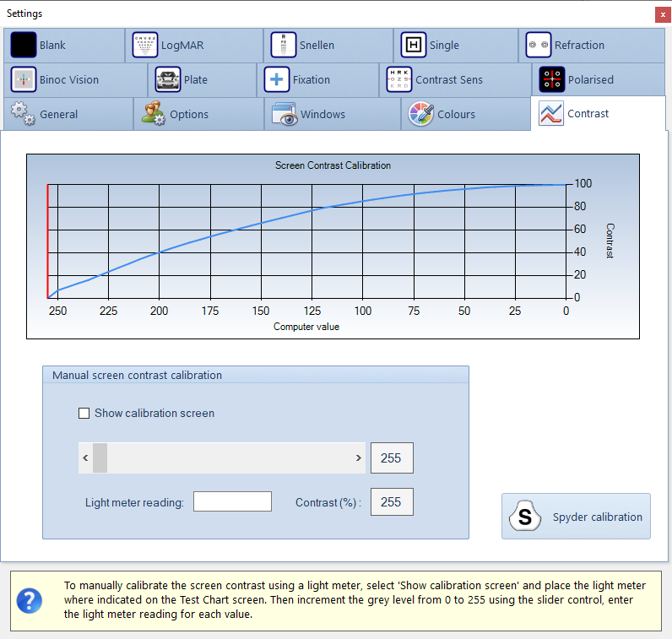Click the Blank black square icon
This screenshot has width=672, height=639.
point(24,45)
